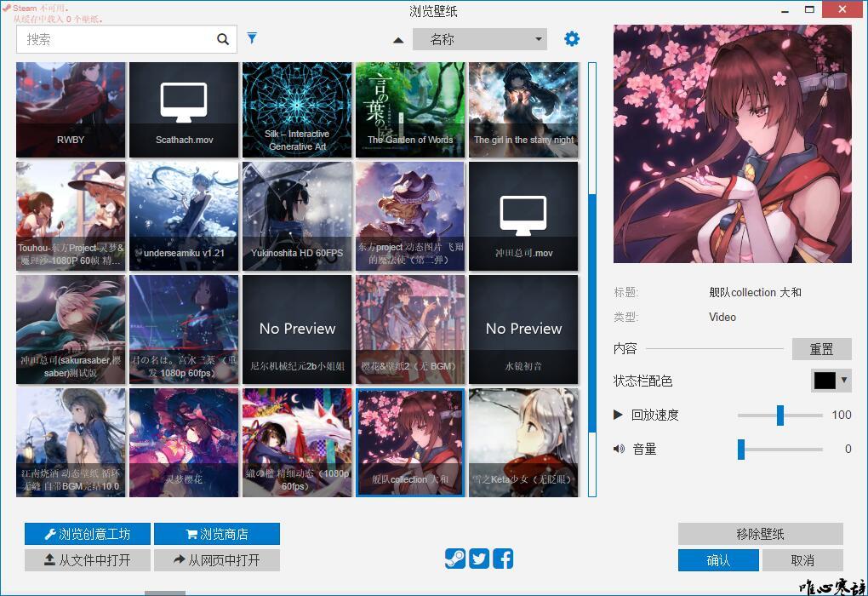Confirm with the 确认 button
Viewport: 868px width, 596px height.
pyautogui.click(x=718, y=560)
